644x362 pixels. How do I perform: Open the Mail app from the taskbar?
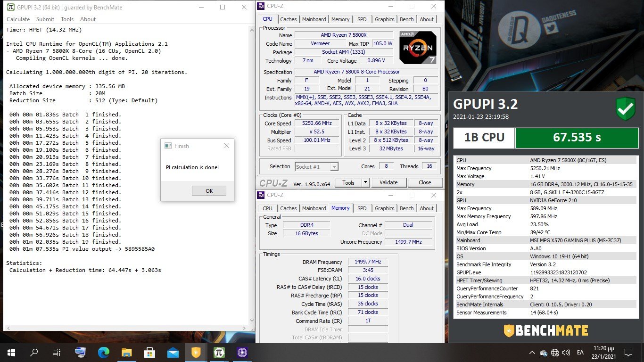[173, 352]
